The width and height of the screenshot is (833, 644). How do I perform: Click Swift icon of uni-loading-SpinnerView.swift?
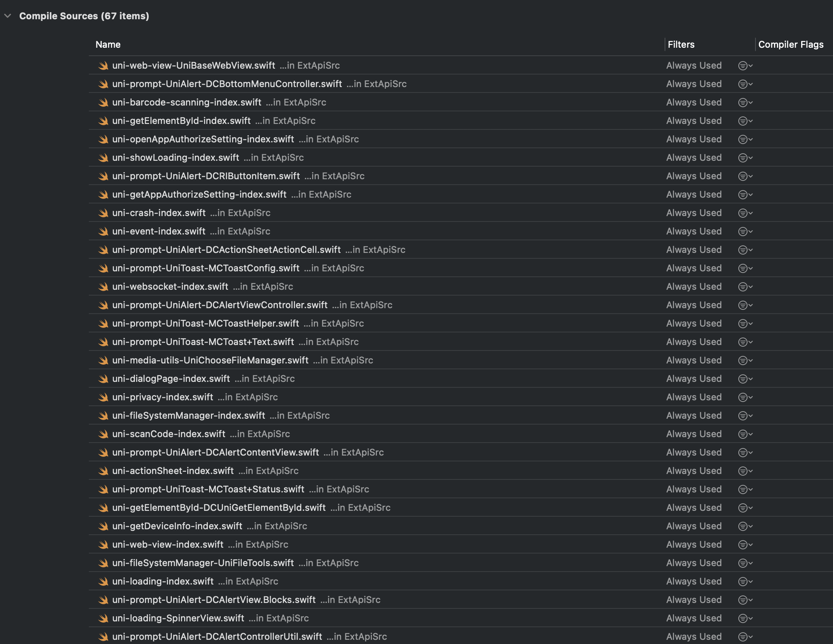click(x=103, y=618)
